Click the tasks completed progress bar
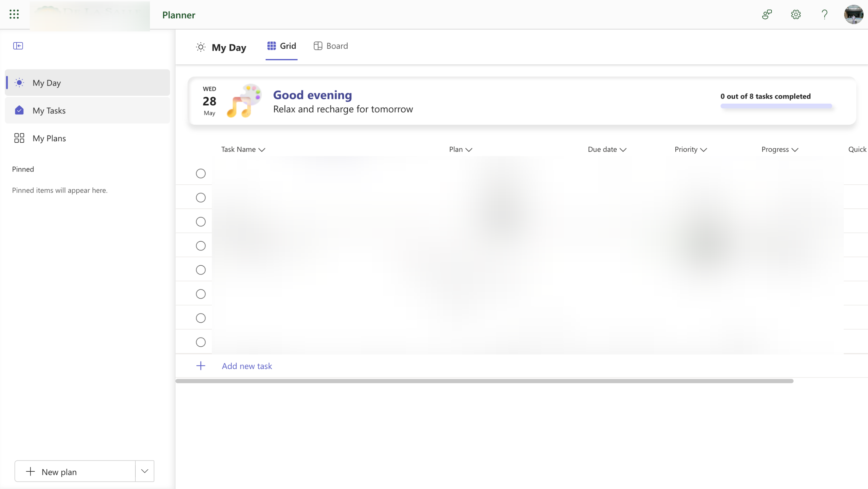Screen dimensions: 868x489 776,106
